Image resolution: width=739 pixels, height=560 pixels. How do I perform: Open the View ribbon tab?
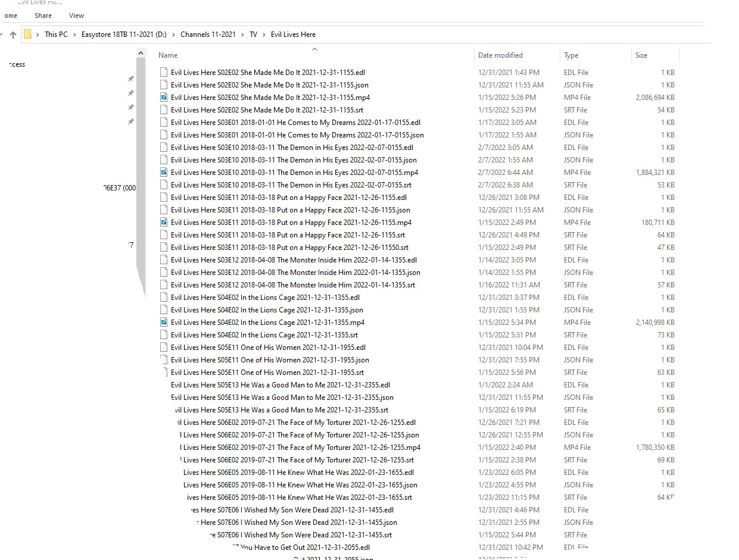pos(76,15)
